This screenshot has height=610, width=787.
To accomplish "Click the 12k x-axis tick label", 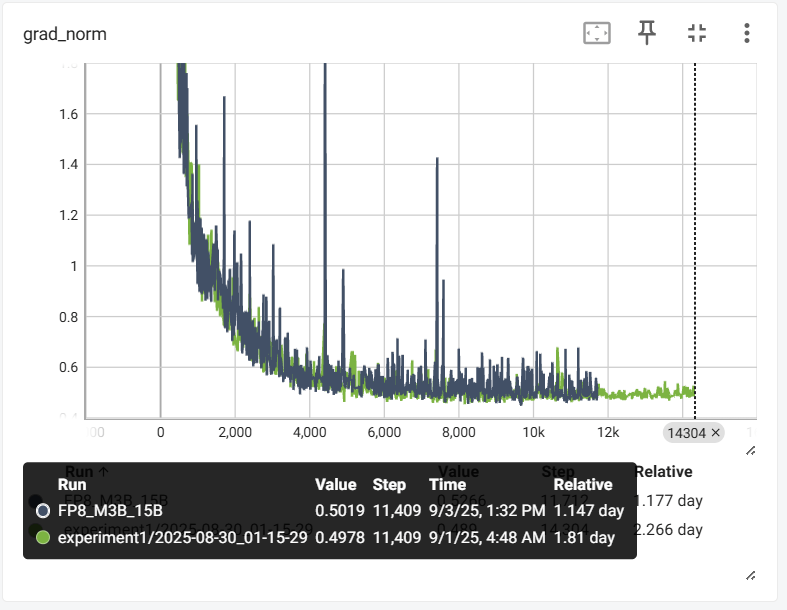I will [x=608, y=432].
